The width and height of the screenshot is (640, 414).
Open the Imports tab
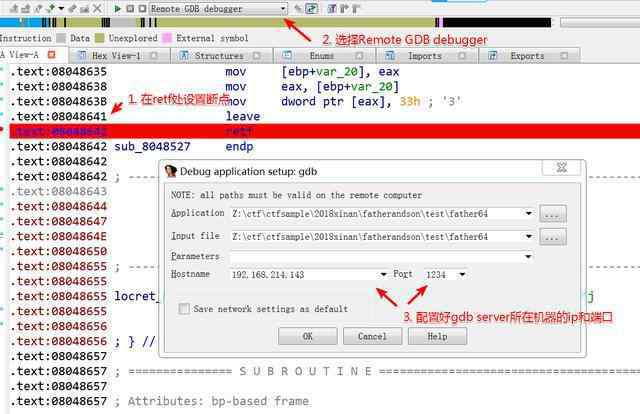pos(427,56)
